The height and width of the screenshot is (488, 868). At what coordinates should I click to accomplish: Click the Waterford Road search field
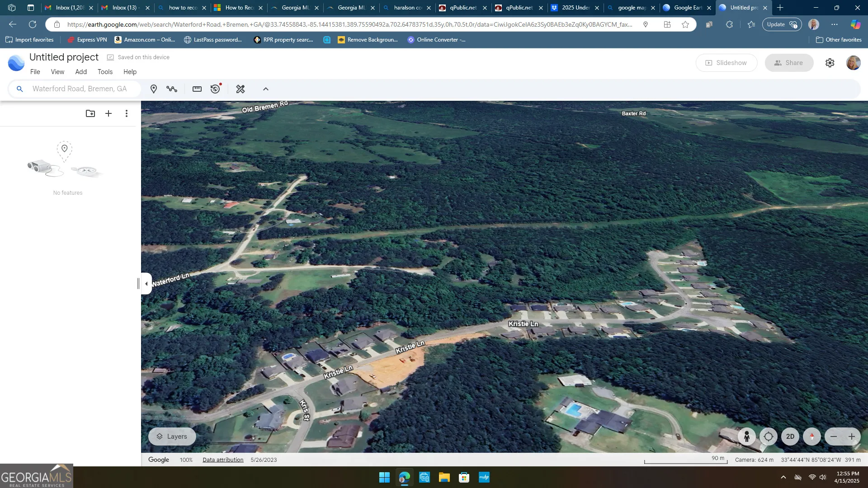pos(80,89)
